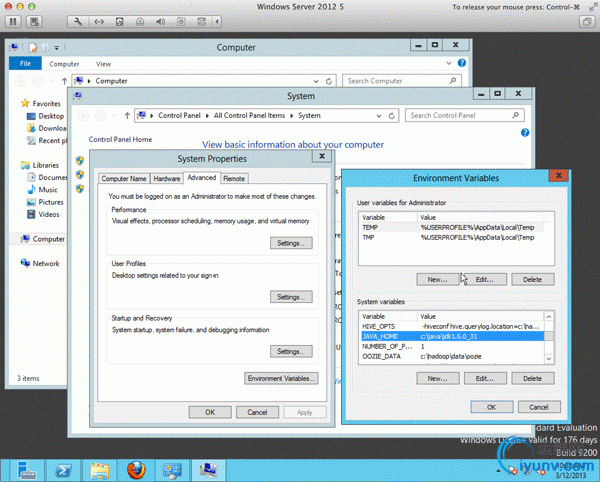Click OK in Environment Variables dialog
This screenshot has width=600, height=482.
492,407
